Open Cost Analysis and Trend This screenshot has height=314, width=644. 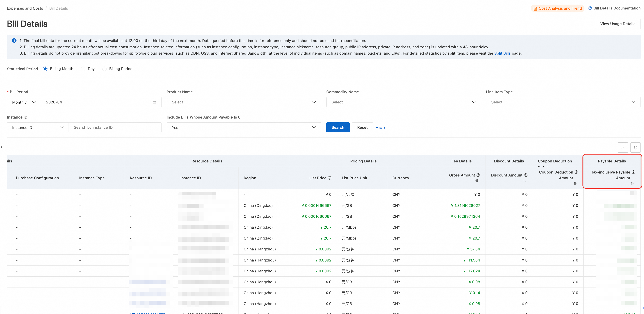[x=558, y=8]
